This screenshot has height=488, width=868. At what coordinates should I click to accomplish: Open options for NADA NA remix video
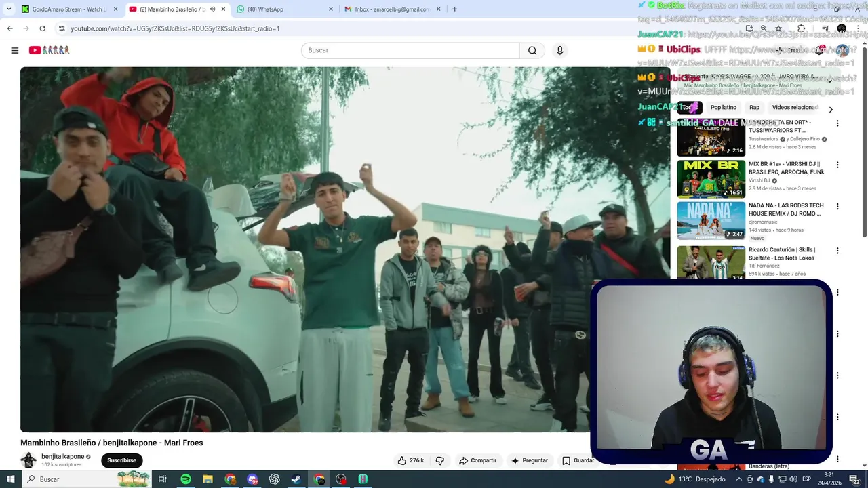(x=837, y=206)
